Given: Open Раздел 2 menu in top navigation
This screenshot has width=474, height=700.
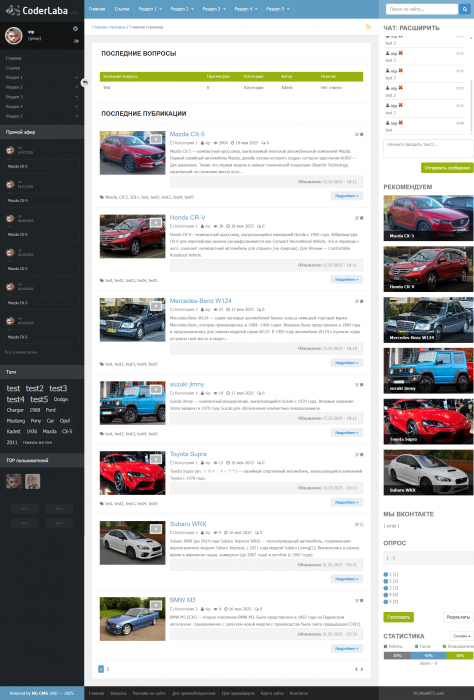Looking at the screenshot, I should [182, 9].
